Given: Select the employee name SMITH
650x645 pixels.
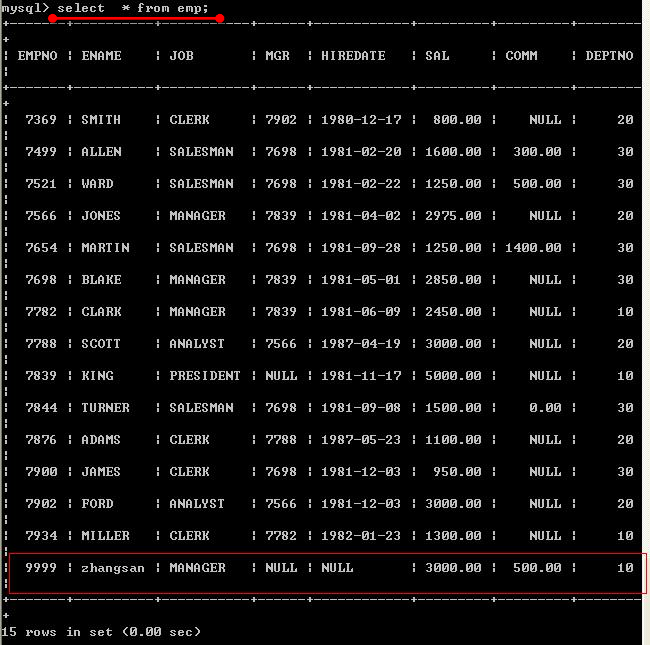Looking at the screenshot, I should [101, 120].
